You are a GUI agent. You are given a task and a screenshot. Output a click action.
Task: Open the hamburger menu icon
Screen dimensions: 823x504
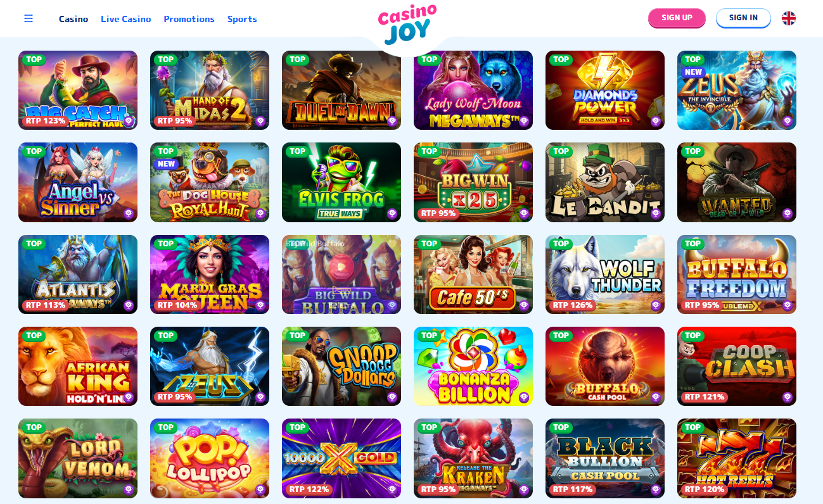pyautogui.click(x=29, y=18)
